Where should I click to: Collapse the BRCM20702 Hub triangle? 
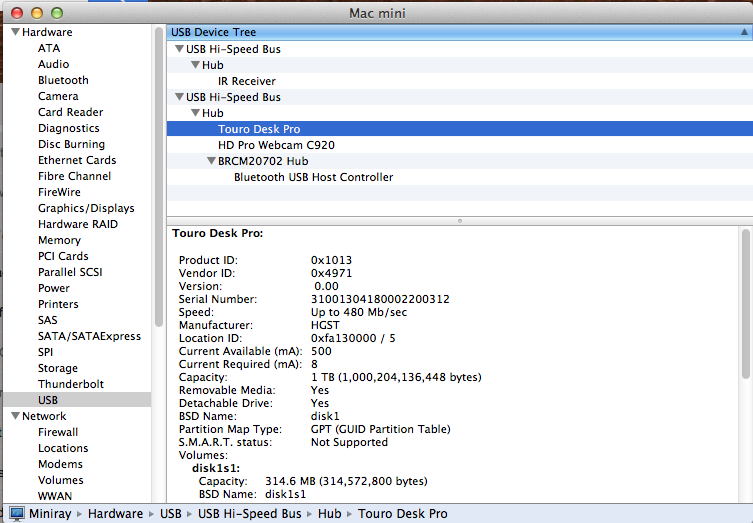[x=211, y=161]
